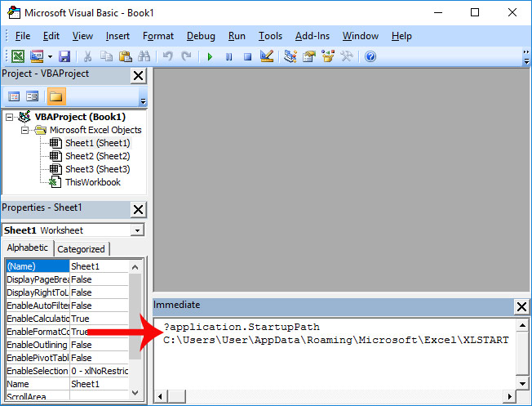Close the Project - VBAProject panel
Screen dimensions: 532x406
coord(139,75)
